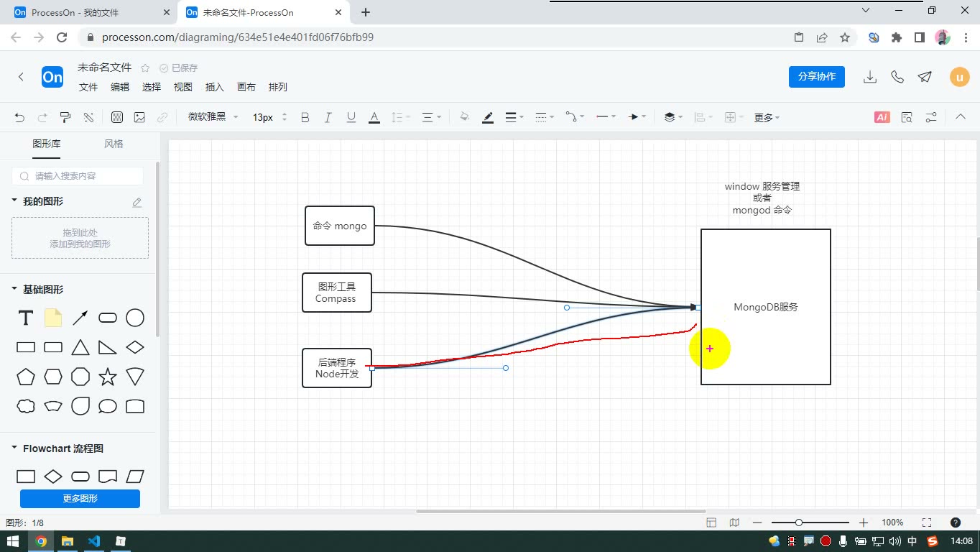The width and height of the screenshot is (980, 552).
Task: Focus the shape search input field
Action: [x=78, y=175]
